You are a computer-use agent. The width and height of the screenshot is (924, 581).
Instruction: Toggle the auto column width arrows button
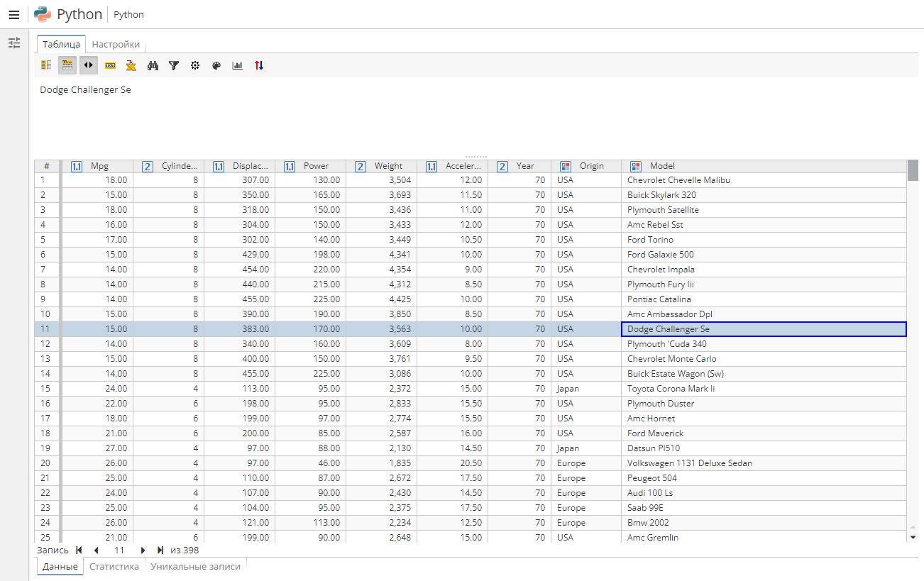pos(89,65)
